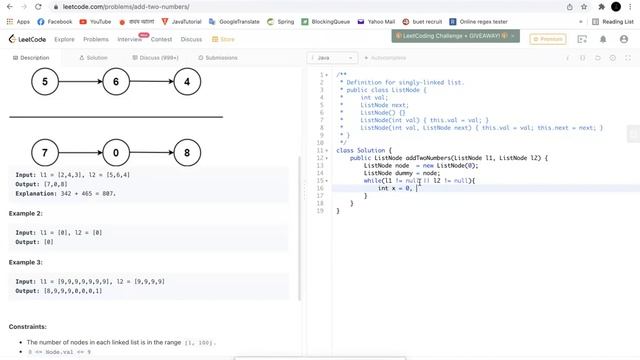Open the BlockingQueue bookmark

pyautogui.click(x=326, y=22)
